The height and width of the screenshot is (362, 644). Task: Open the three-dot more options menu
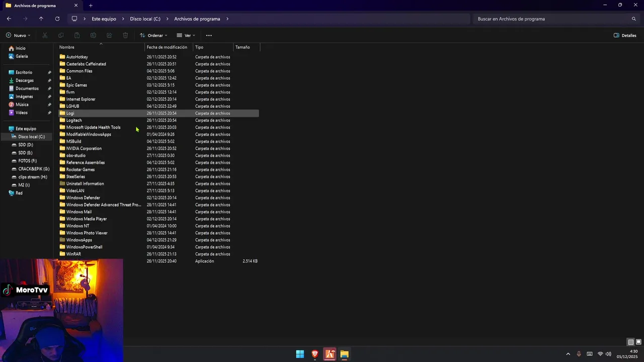[x=209, y=35]
